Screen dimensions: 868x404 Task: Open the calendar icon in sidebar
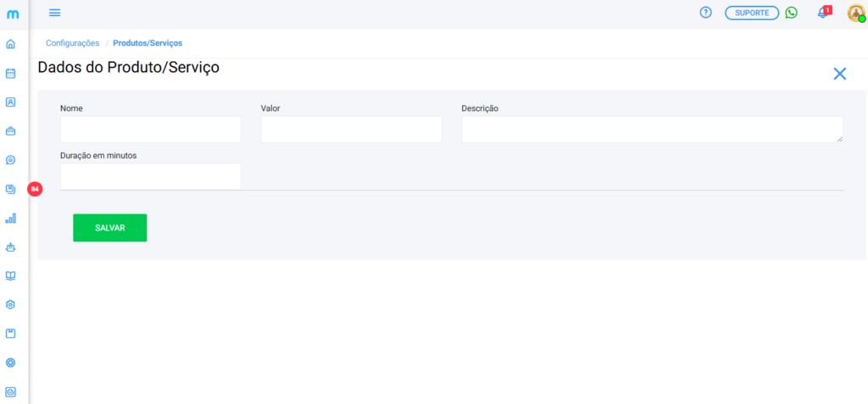coord(11,74)
